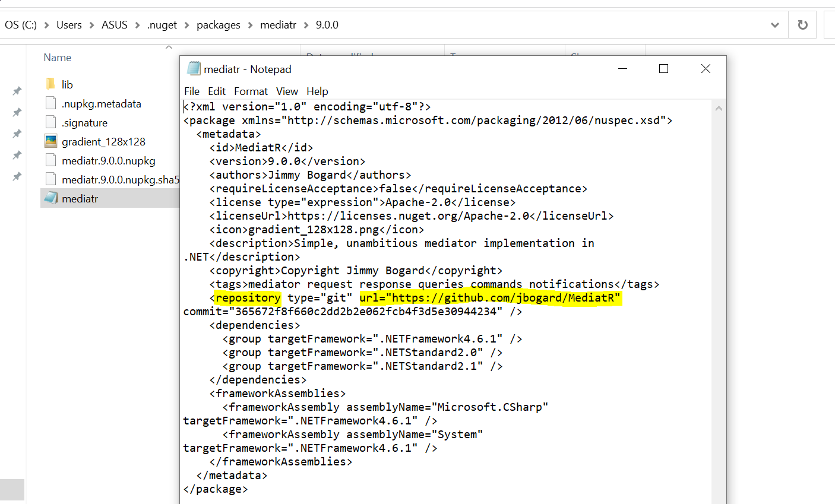The image size is (835, 504).
Task: Select the mediatr.9.0.0.nupkg.sha512 file icon
Action: pos(51,179)
